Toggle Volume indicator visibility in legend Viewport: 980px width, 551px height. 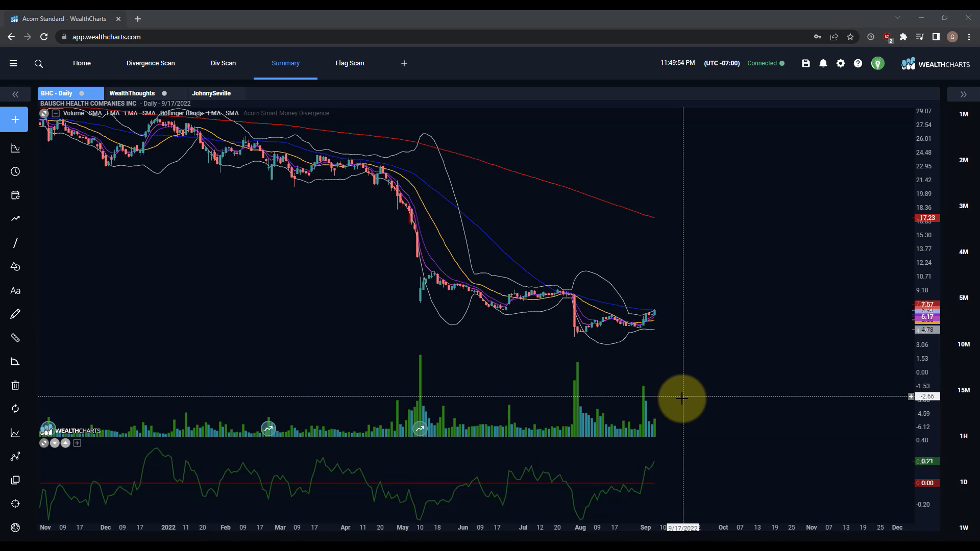click(73, 113)
